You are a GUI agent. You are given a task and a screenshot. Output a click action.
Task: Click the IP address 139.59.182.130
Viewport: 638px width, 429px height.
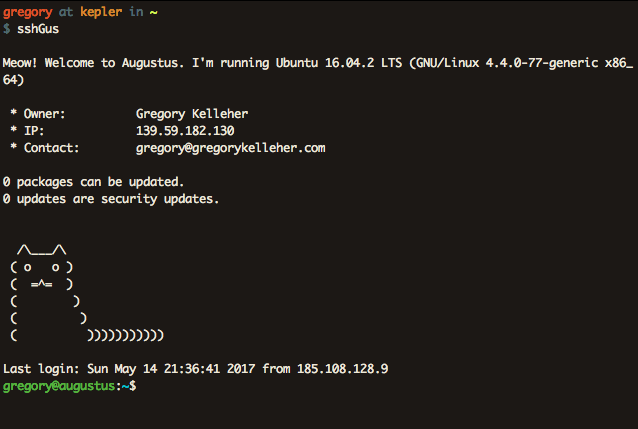pos(185,131)
